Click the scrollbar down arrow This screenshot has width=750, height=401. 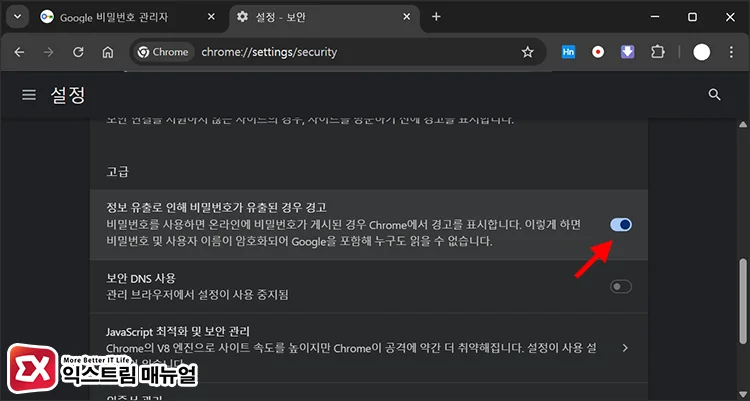(743, 395)
